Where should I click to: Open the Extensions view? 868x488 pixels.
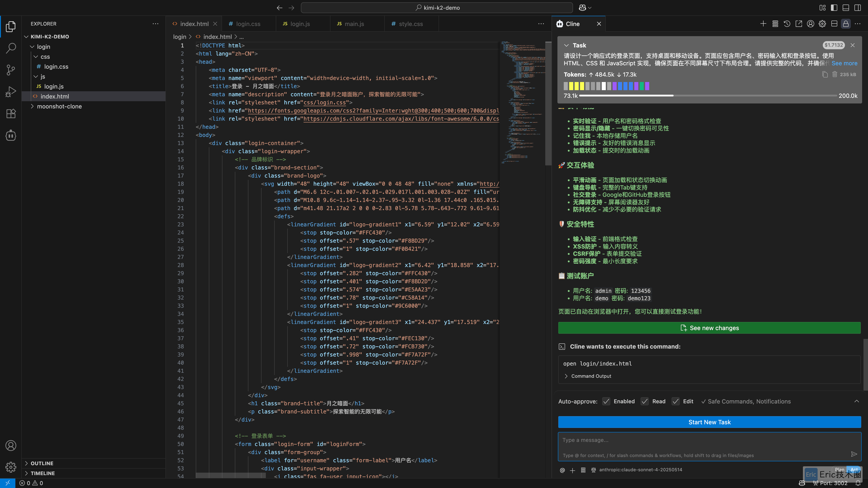11,114
